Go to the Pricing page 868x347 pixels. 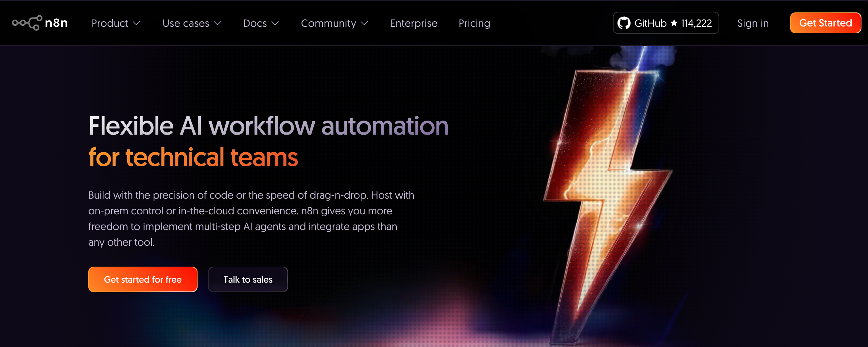pos(475,23)
